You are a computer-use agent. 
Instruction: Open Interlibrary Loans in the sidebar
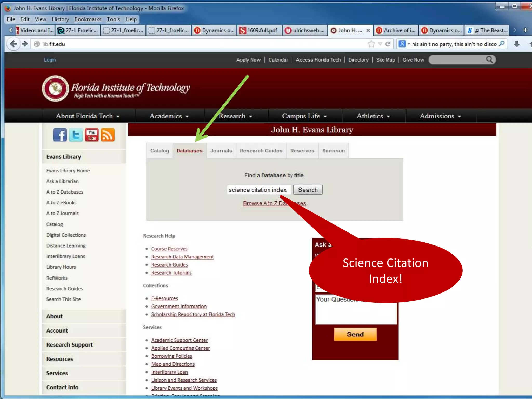[x=66, y=256]
